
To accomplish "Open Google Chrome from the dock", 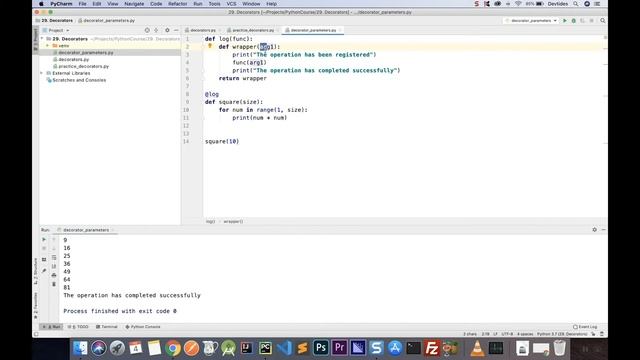I will pos(173,348).
